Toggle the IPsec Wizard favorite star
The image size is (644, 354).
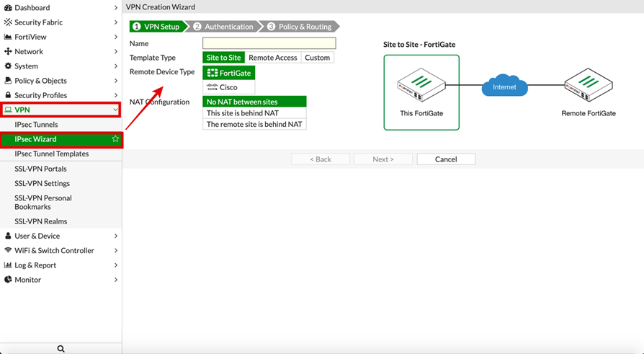click(x=115, y=139)
